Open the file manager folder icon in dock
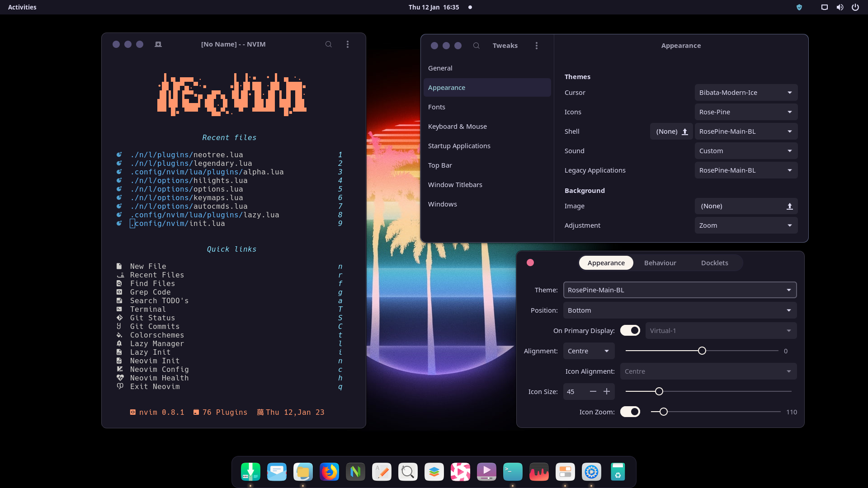Viewport: 868px width, 488px height. click(x=303, y=472)
